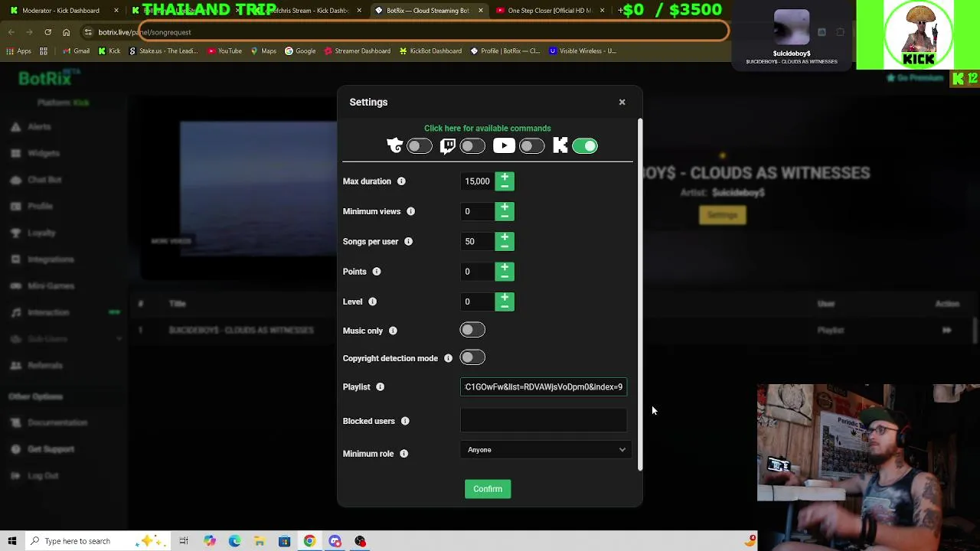
Task: Open Apps bookmarks shortcut
Action: pyautogui.click(x=18, y=51)
